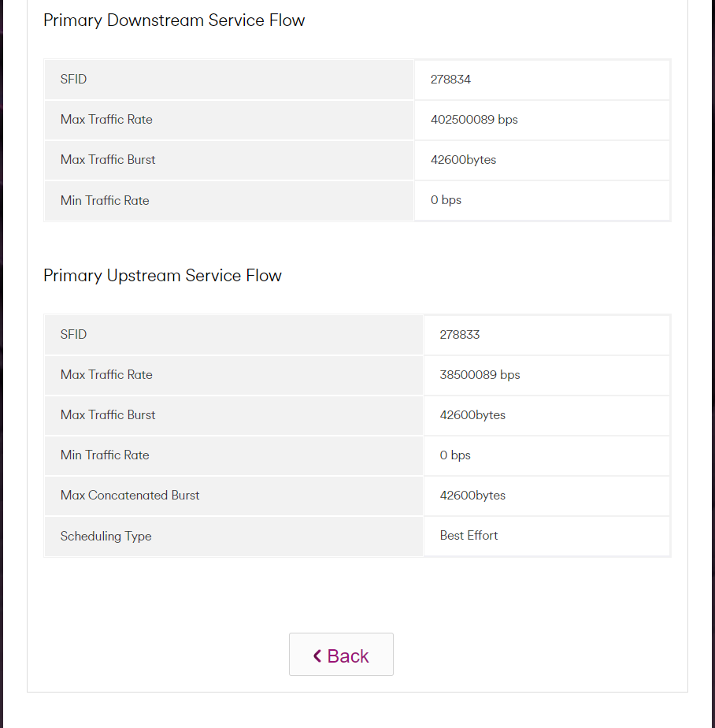Click the Back button
Image resolution: width=715 pixels, height=728 pixels.
tap(341, 655)
